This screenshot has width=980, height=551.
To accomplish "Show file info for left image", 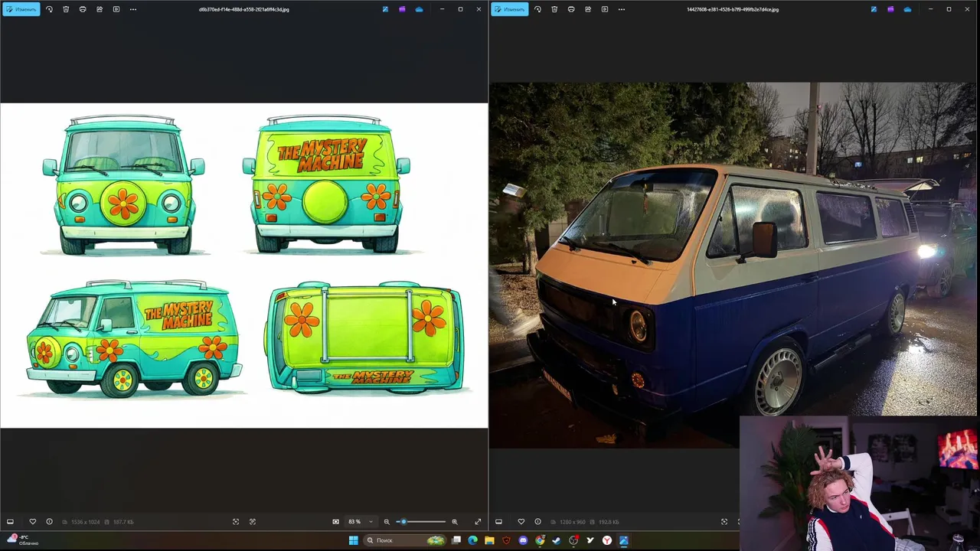I will pyautogui.click(x=49, y=522).
